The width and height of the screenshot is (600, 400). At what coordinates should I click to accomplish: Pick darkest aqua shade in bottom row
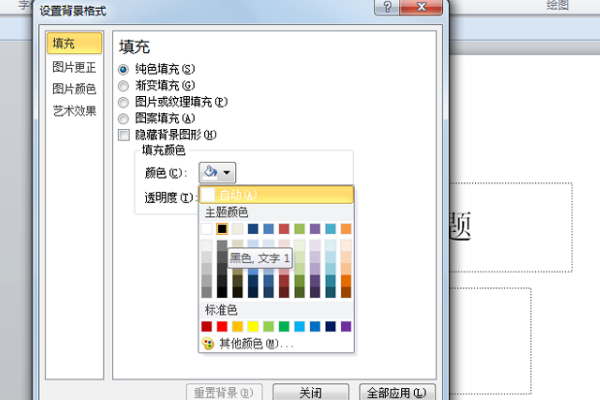point(331,292)
